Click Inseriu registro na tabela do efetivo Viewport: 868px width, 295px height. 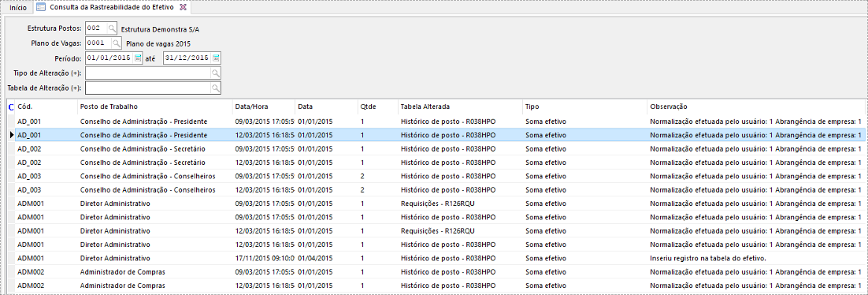(707, 259)
